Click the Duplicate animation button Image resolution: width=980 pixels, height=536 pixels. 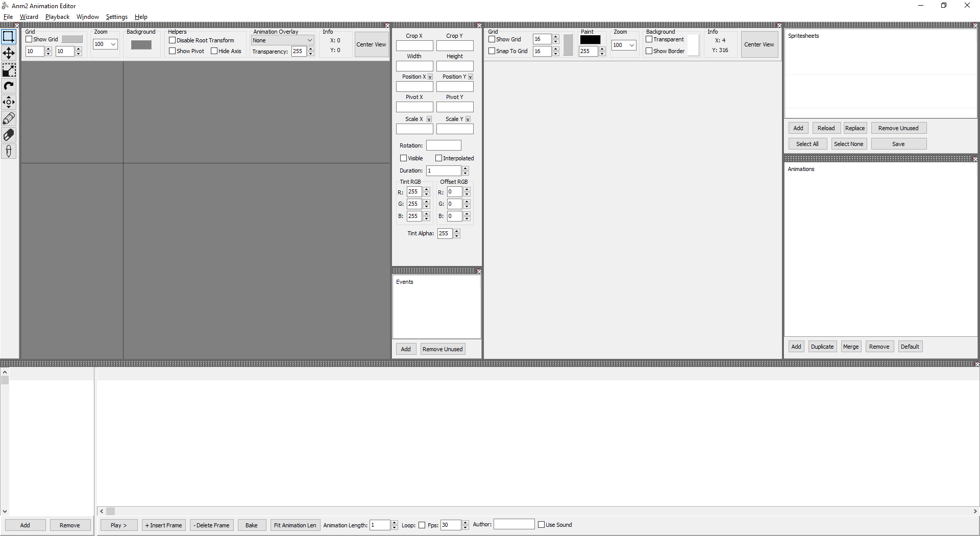tap(822, 347)
